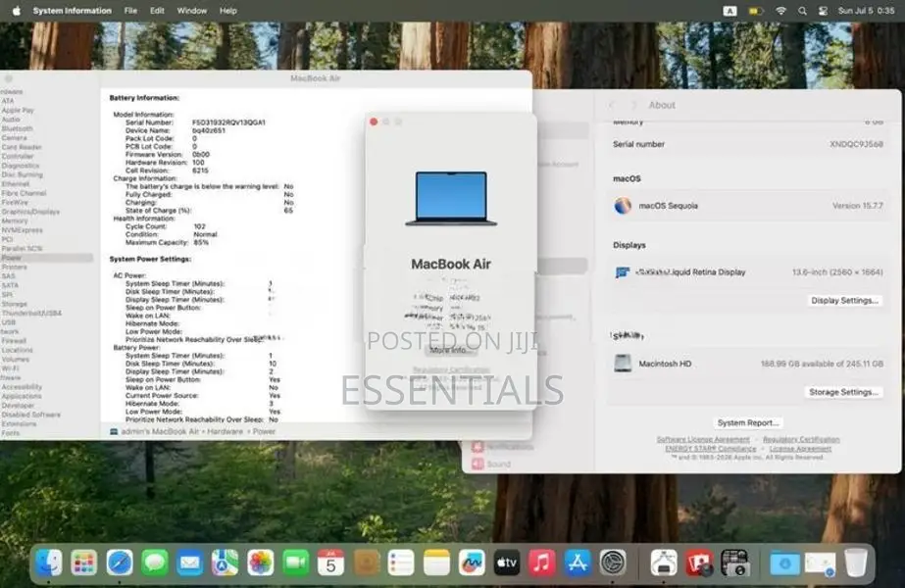Image resolution: width=905 pixels, height=588 pixels.
Task: Open Calendar icon showing 5
Action: (x=330, y=563)
